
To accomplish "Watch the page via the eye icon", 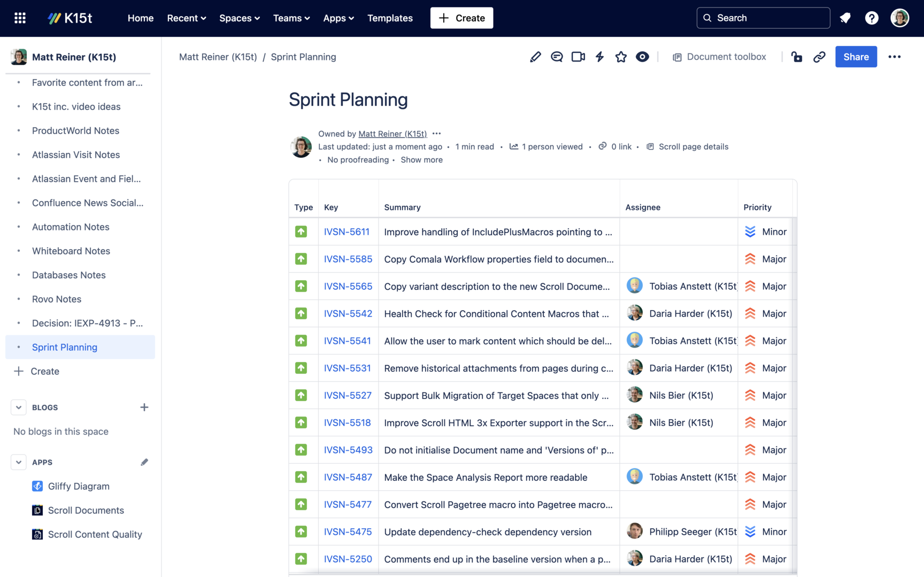I will coord(642,57).
